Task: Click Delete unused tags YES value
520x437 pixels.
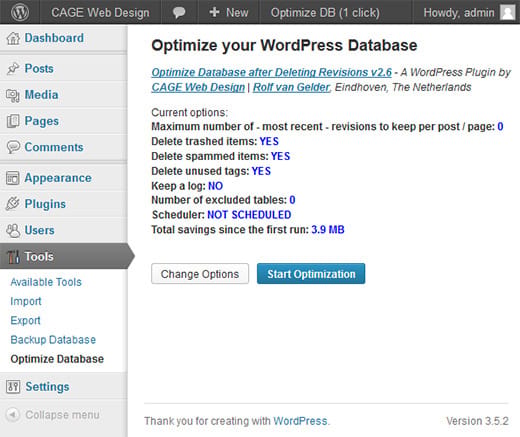Action: click(261, 171)
